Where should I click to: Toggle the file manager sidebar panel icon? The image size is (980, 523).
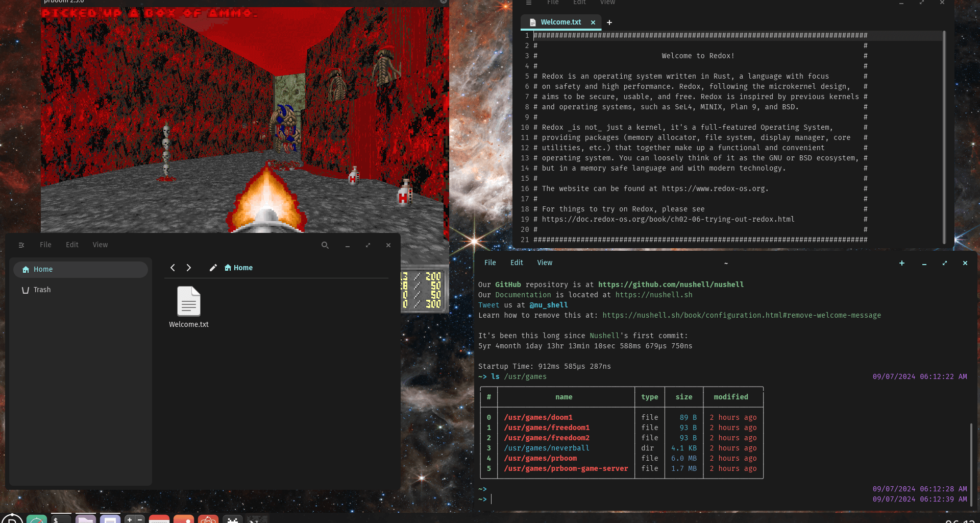(x=21, y=245)
